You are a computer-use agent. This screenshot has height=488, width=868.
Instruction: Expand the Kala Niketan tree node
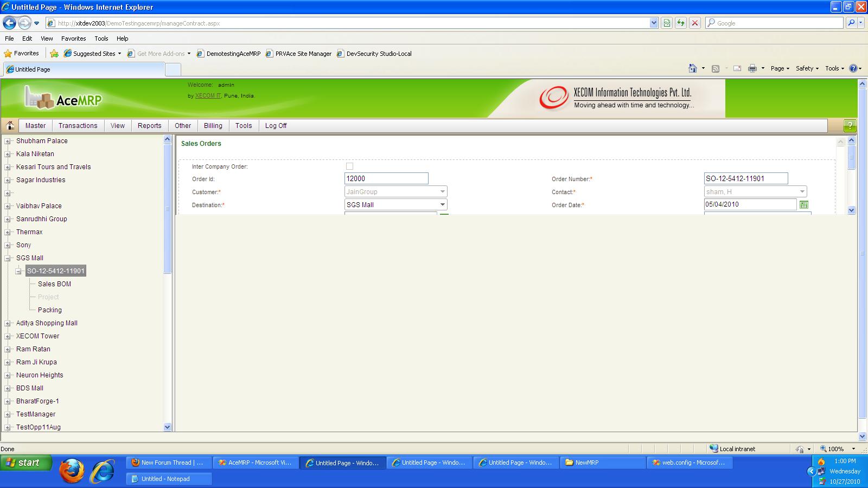pos(8,154)
